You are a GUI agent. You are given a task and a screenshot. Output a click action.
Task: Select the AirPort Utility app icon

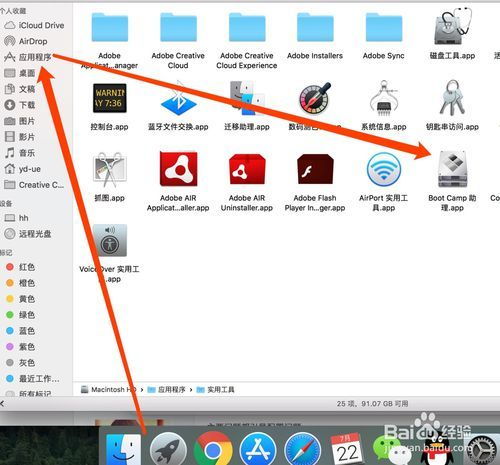[384, 169]
